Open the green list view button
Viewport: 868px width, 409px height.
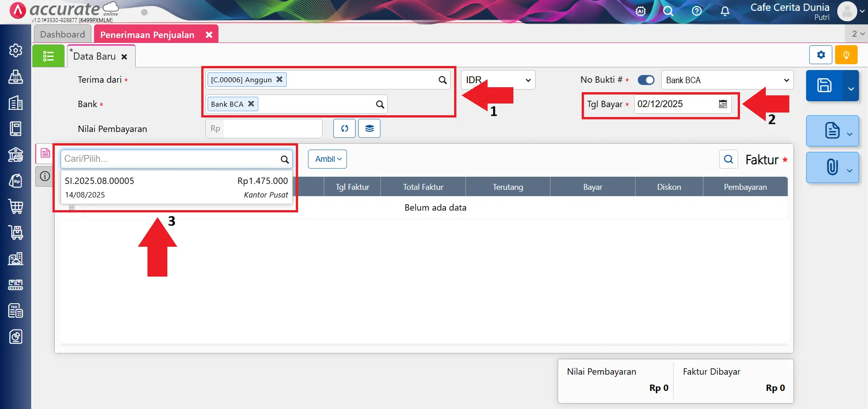point(48,56)
